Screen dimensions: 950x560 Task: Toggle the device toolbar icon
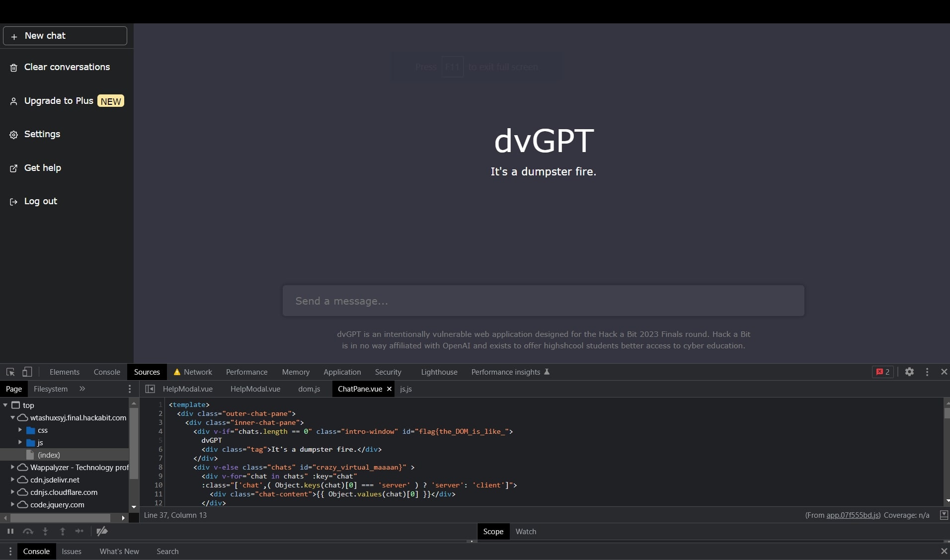pos(27,372)
